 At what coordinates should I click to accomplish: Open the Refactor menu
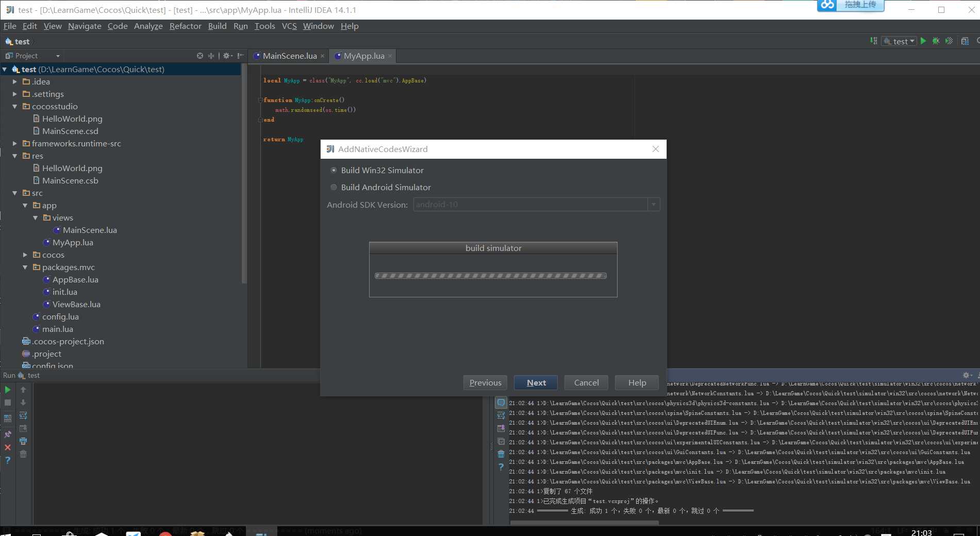pyautogui.click(x=185, y=26)
